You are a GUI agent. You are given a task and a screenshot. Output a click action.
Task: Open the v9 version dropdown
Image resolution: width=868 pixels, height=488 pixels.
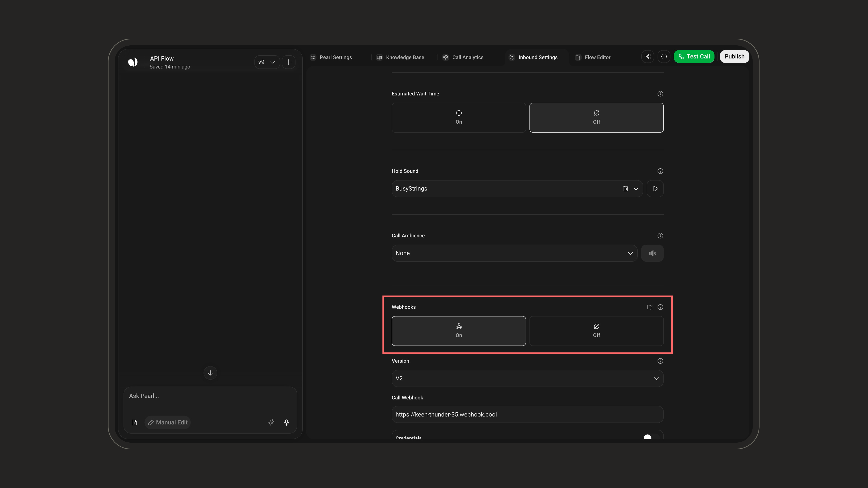[267, 62]
